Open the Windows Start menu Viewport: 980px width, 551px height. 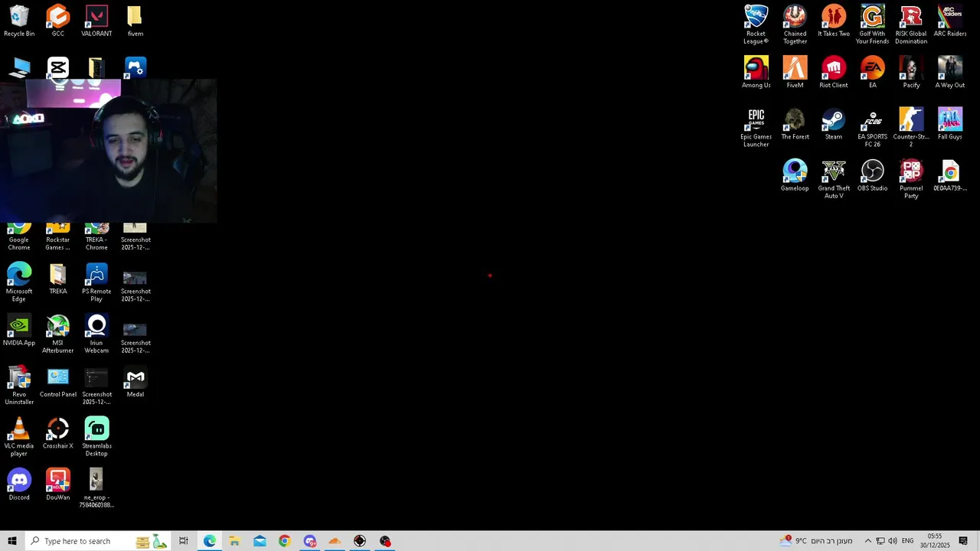(12, 541)
